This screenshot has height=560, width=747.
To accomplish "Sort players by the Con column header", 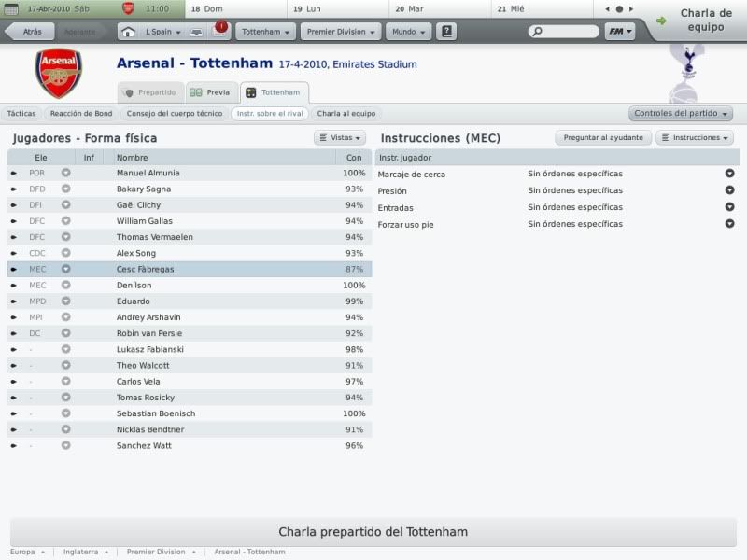I will click(x=354, y=157).
